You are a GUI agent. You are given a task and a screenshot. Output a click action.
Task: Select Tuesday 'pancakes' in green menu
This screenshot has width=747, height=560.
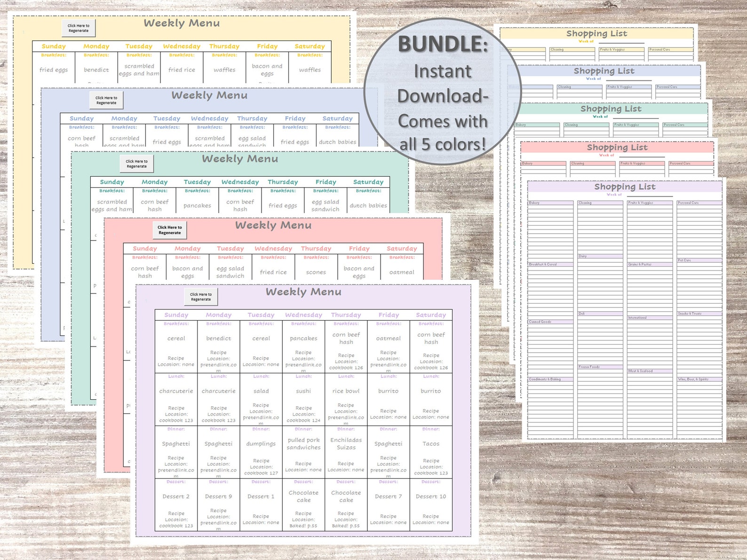(197, 205)
